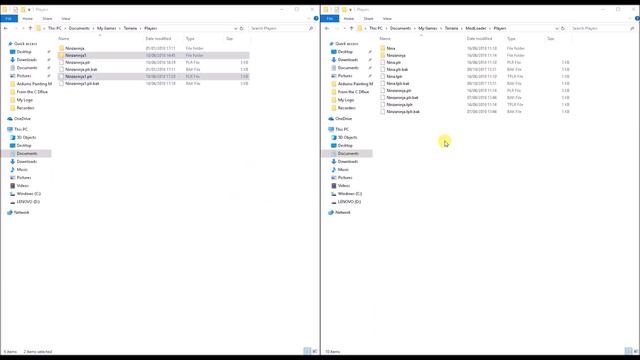Image resolution: width=640 pixels, height=360 pixels.
Task: Open Videos in ModLoader Players window sidebar
Action: pos(344,185)
